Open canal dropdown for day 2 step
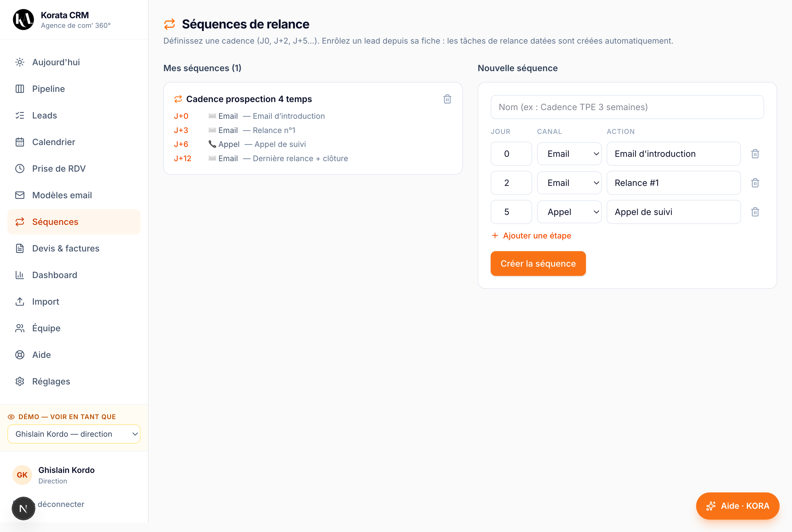Viewport: 792px width, 532px height. click(569, 183)
